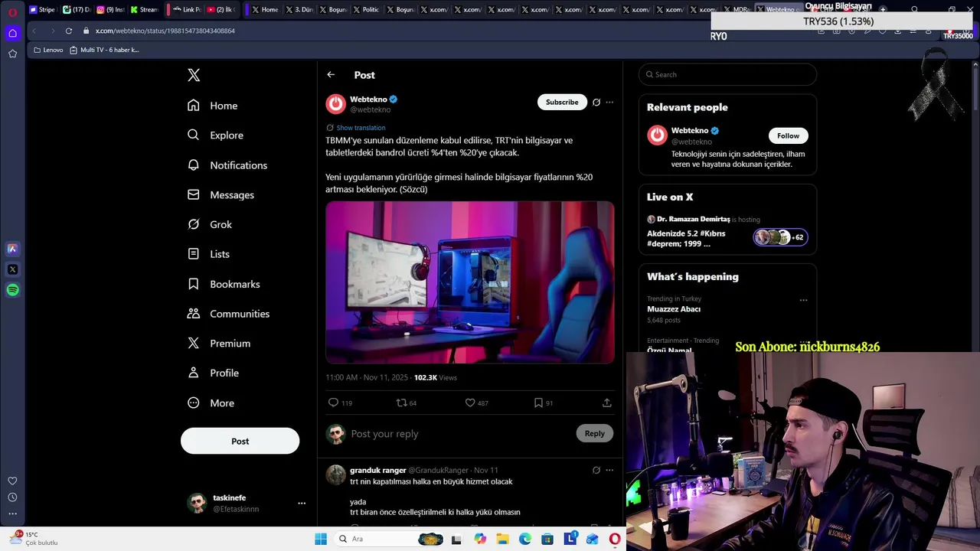This screenshot has height=551, width=980.
Task: Go to Home in X sidebar
Action: [x=213, y=106]
